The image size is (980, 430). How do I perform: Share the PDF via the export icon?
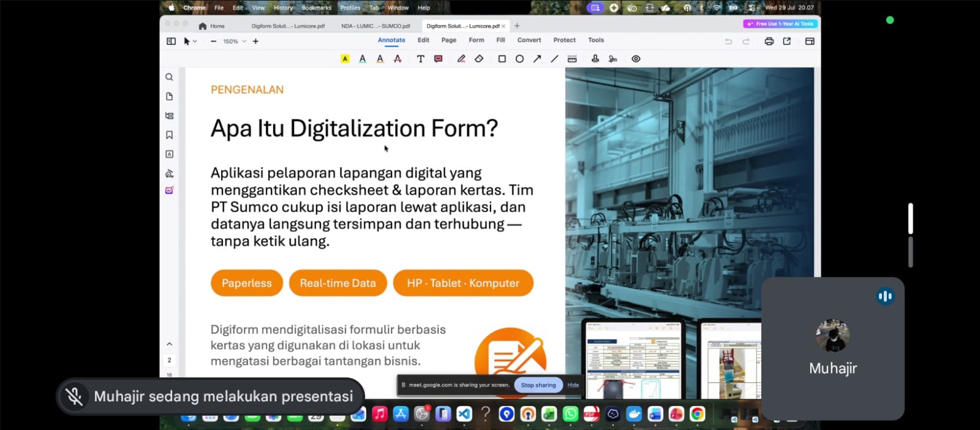[x=787, y=41]
